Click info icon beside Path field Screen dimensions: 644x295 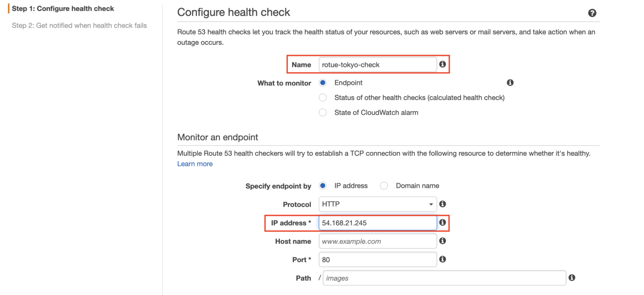tap(571, 277)
